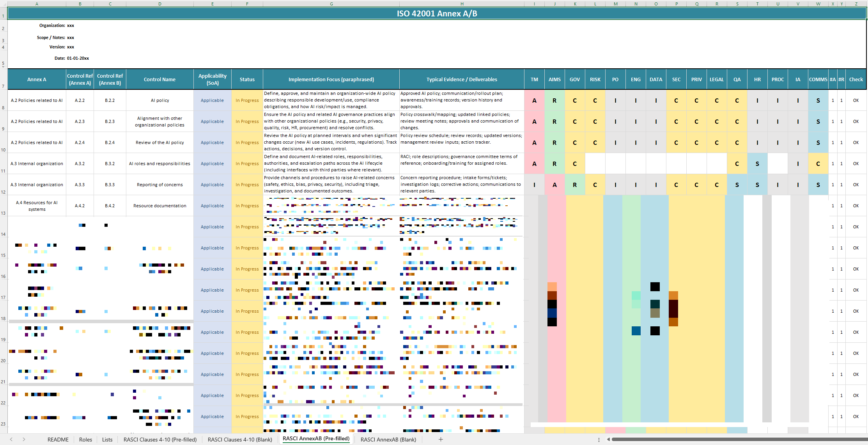The width and height of the screenshot is (868, 445).
Task: Switch to the Roles sheet tab
Action: tap(85, 440)
